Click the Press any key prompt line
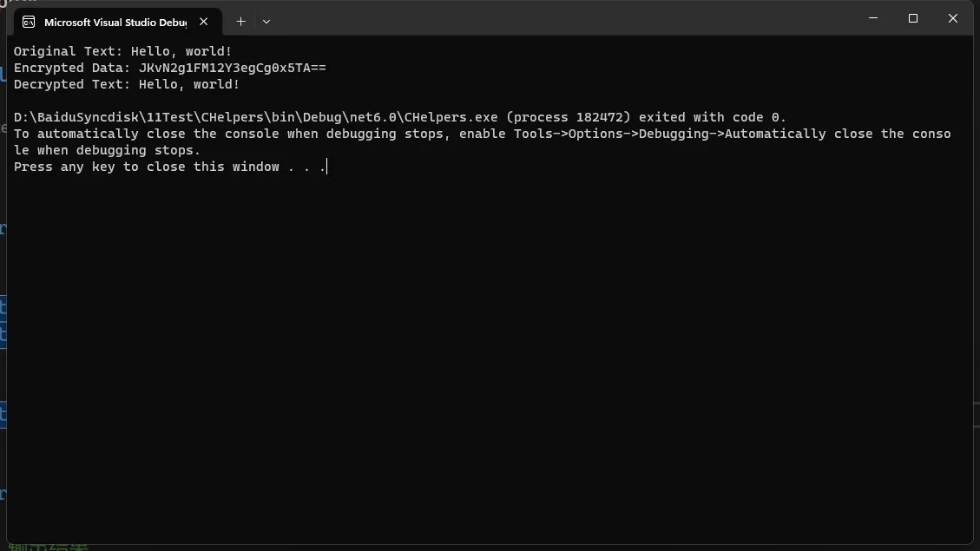Screen dimensions: 980x551 point(170,167)
